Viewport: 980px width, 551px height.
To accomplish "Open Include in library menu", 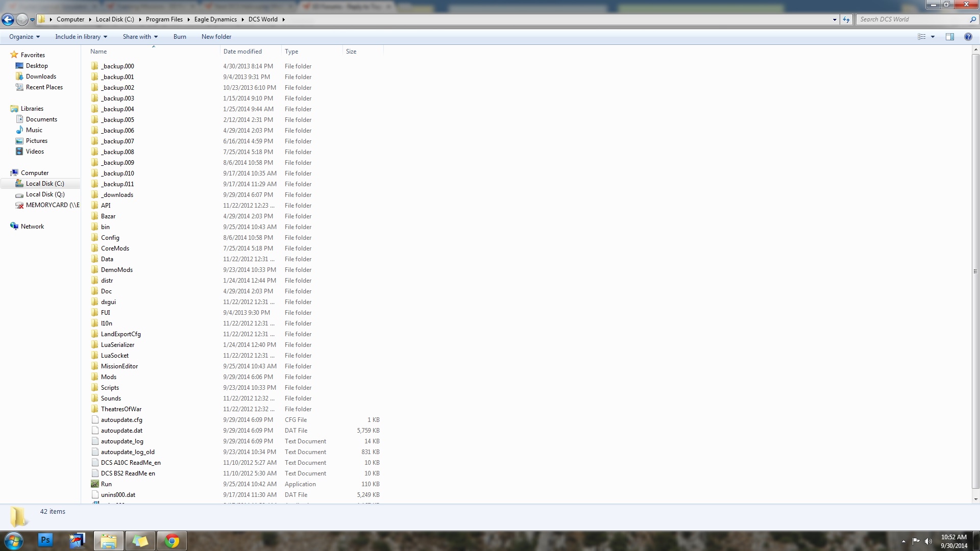I will pyautogui.click(x=81, y=37).
